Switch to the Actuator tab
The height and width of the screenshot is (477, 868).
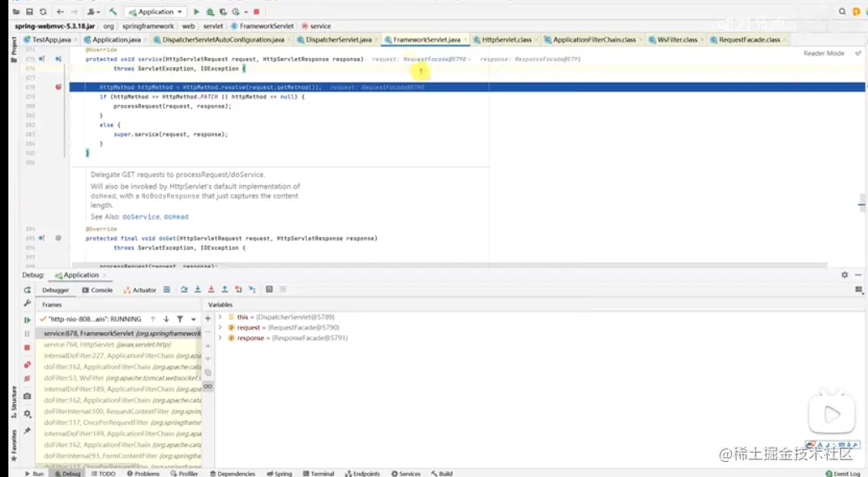[140, 290]
